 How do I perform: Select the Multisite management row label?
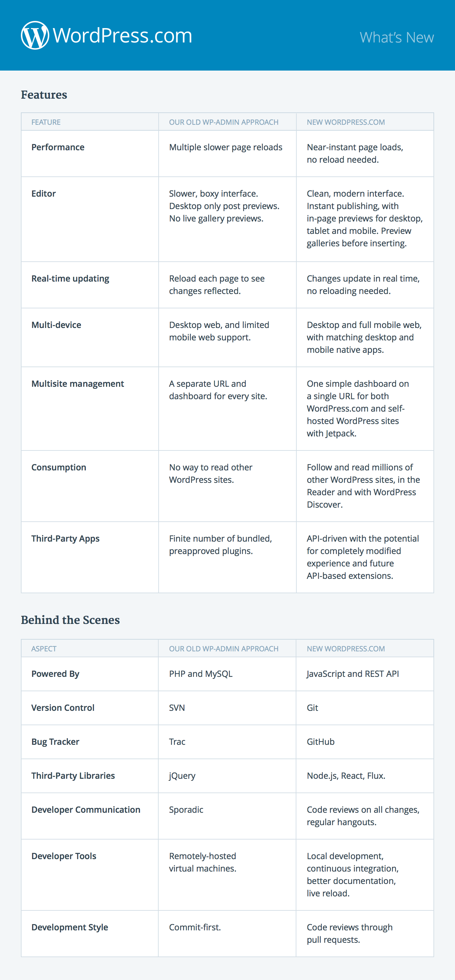point(78,384)
